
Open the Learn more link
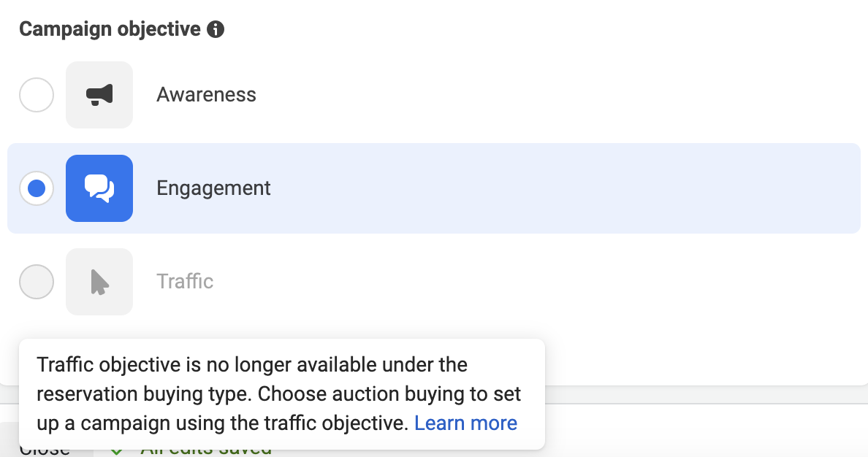click(x=465, y=423)
